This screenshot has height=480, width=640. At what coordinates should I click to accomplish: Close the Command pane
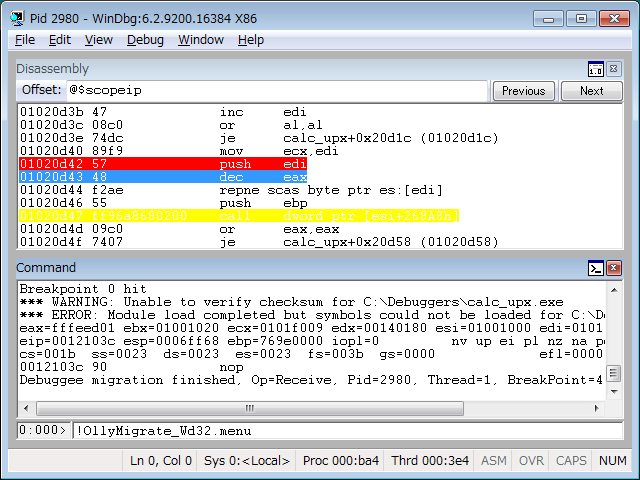(613, 268)
